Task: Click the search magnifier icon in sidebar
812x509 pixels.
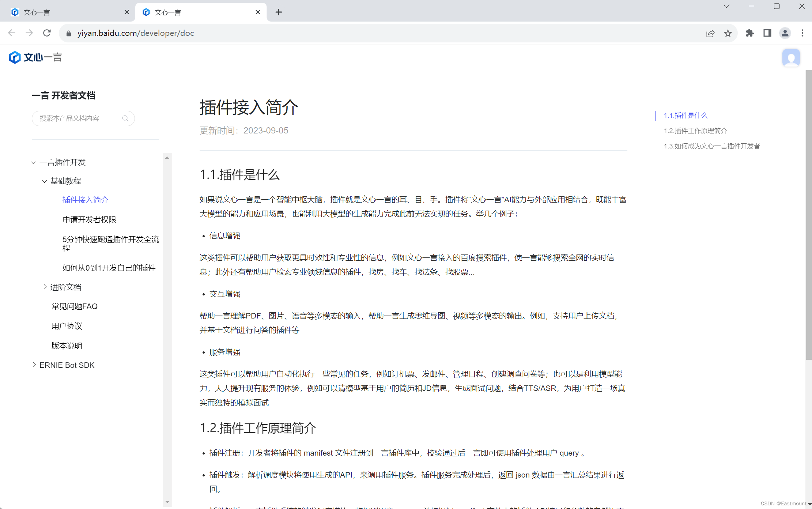Action: click(125, 118)
